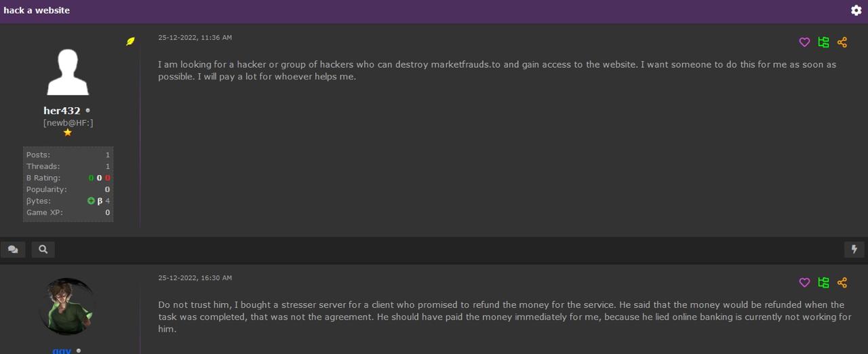Click her432's Posts count value
The width and height of the screenshot is (868, 354).
click(107, 155)
